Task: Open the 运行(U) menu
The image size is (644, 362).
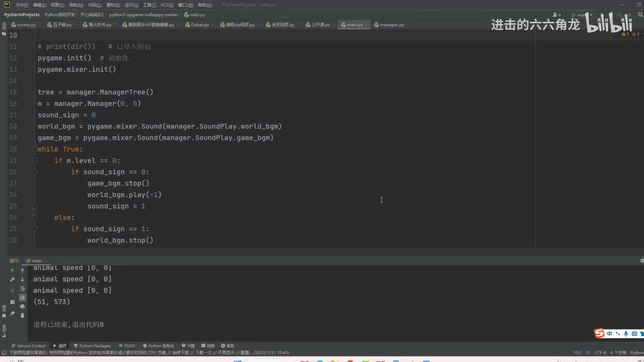Action: point(131,5)
